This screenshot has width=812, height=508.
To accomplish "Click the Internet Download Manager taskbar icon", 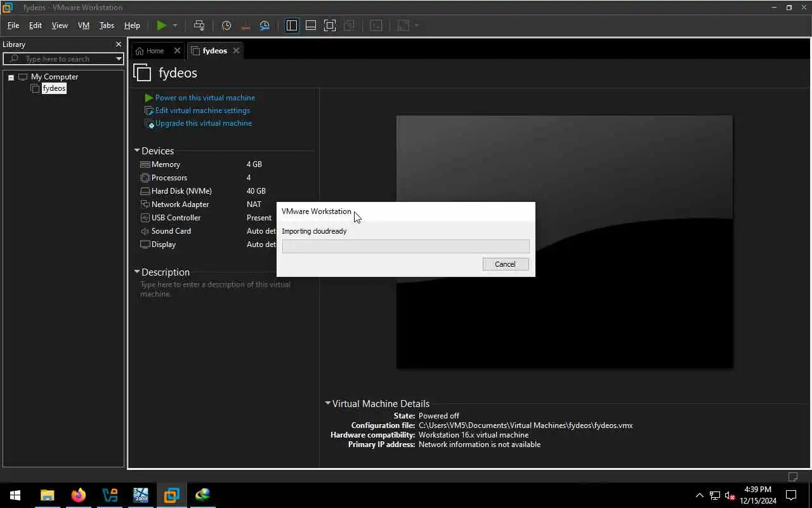I will pyautogui.click(x=202, y=495).
